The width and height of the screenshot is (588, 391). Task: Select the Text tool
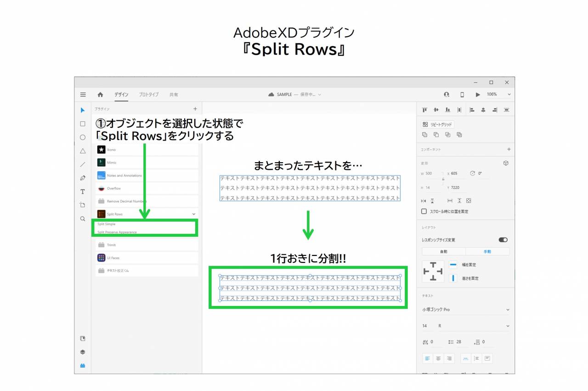point(83,192)
